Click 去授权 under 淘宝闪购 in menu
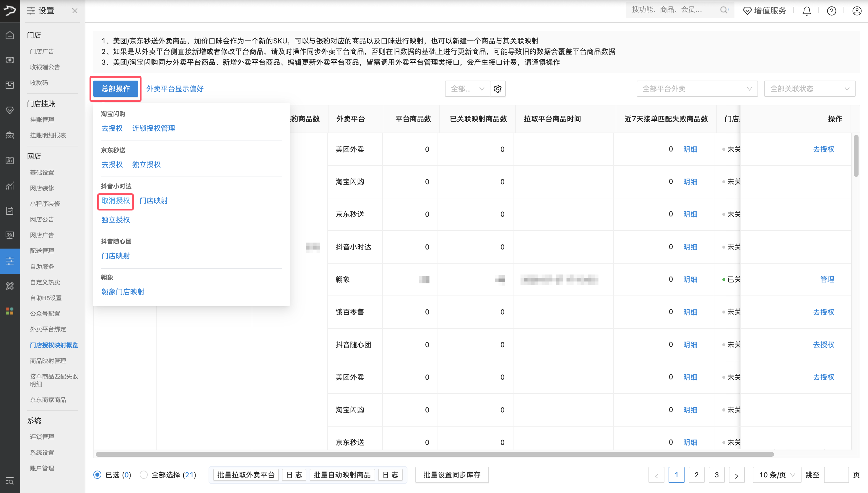 click(112, 128)
